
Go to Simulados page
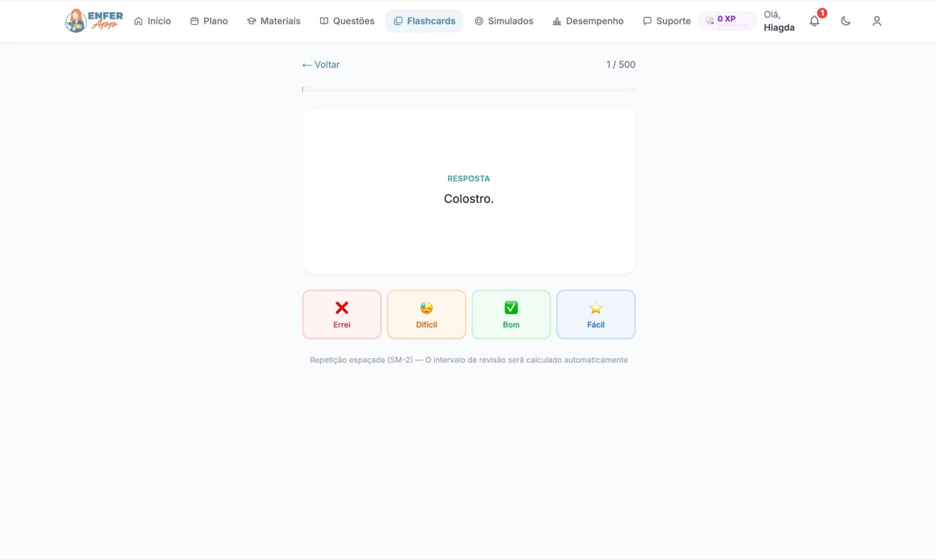pyautogui.click(x=504, y=21)
